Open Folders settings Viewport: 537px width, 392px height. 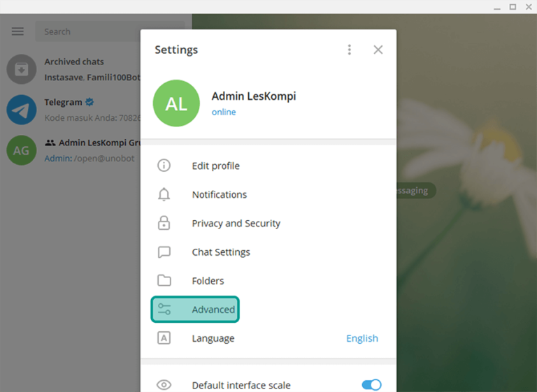(x=268, y=281)
